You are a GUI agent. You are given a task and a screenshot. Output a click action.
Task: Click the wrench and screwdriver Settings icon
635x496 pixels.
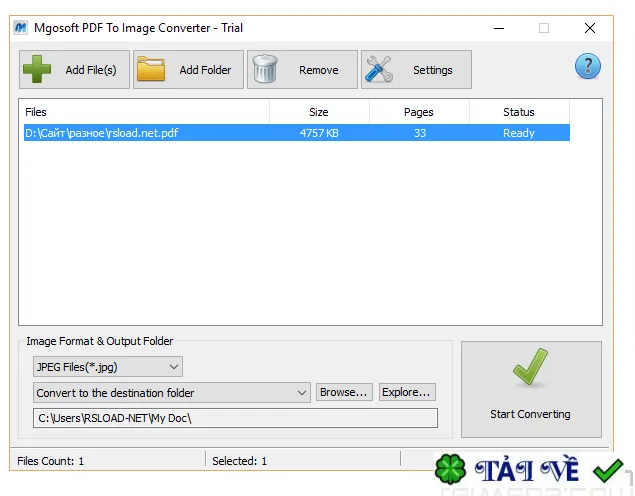click(x=379, y=69)
